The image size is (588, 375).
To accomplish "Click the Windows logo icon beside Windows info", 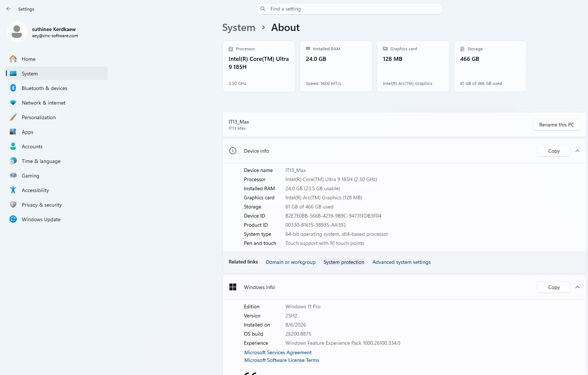I will (233, 287).
